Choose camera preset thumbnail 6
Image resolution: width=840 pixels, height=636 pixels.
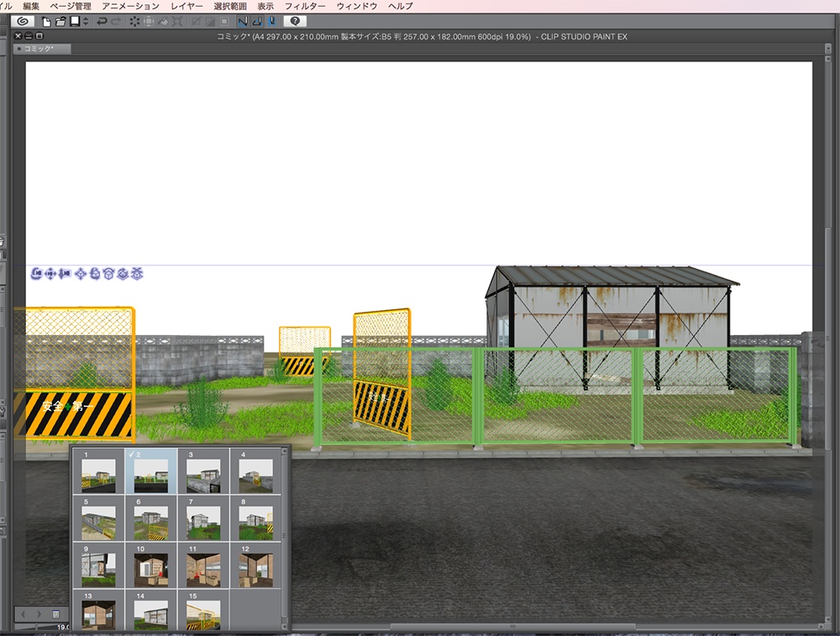point(151,518)
